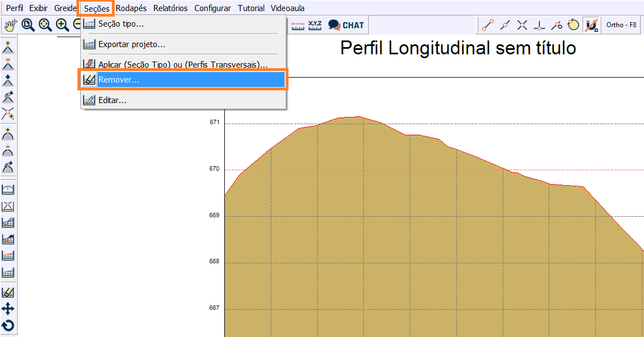This screenshot has height=337, width=644.
Task: Click the circular rotate arrow icon
Action: 8,325
